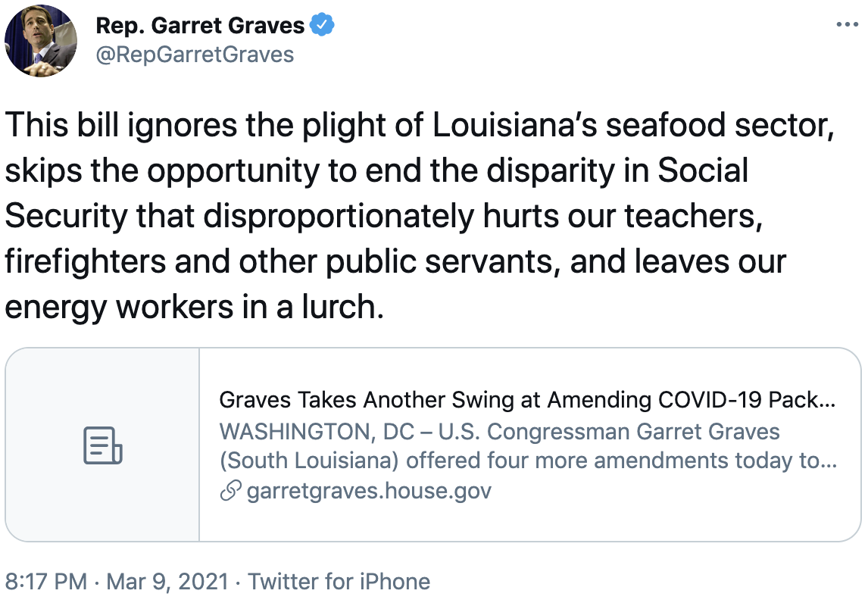The image size is (868, 603).
Task: Click the Rep. Garret Graves display name
Action: coord(200,26)
